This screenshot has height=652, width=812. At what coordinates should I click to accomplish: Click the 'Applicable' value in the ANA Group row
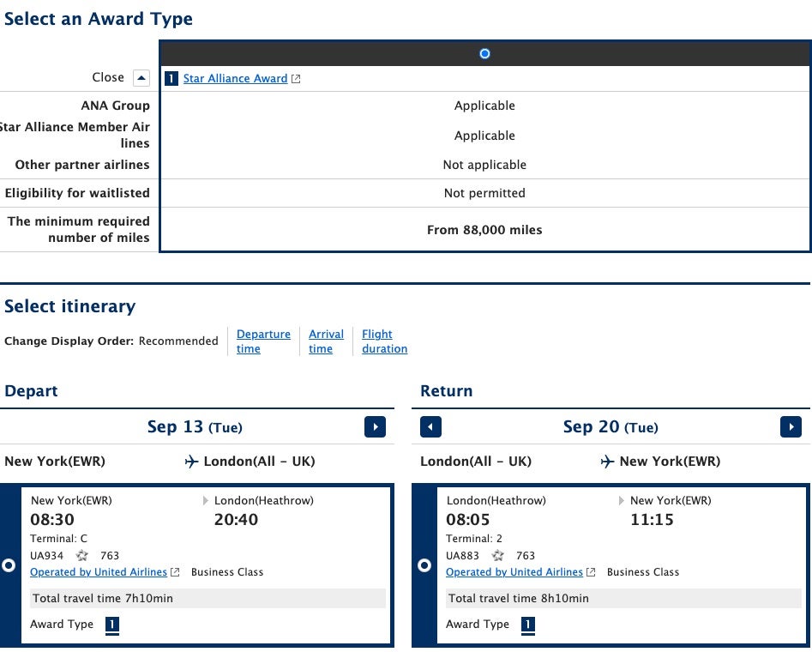484,106
